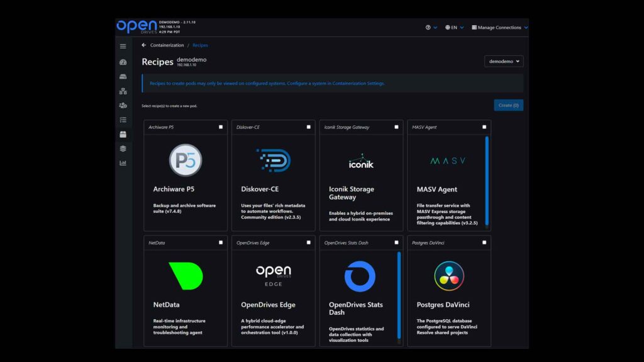Click 'Enables a hybrid on-premises' description
644x362 pixels.
pyautogui.click(x=360, y=216)
